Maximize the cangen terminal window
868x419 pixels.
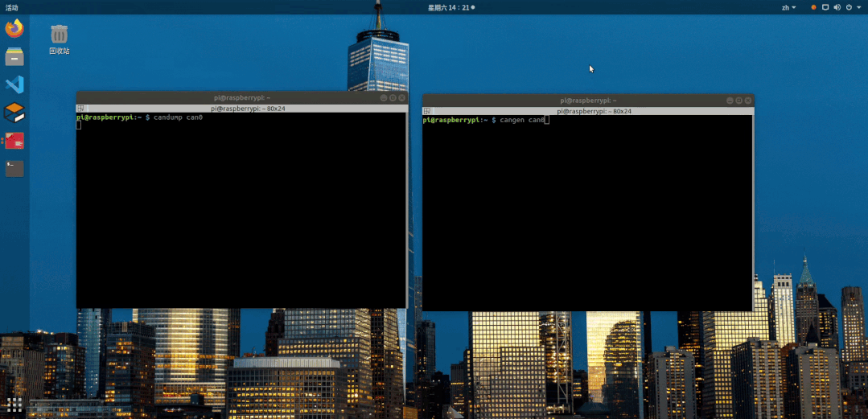pos(739,101)
